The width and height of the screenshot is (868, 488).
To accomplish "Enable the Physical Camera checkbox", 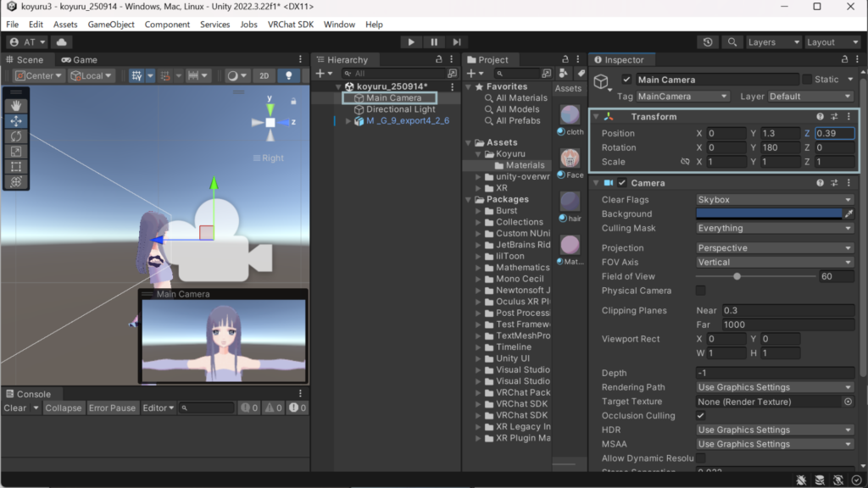I will (x=701, y=291).
